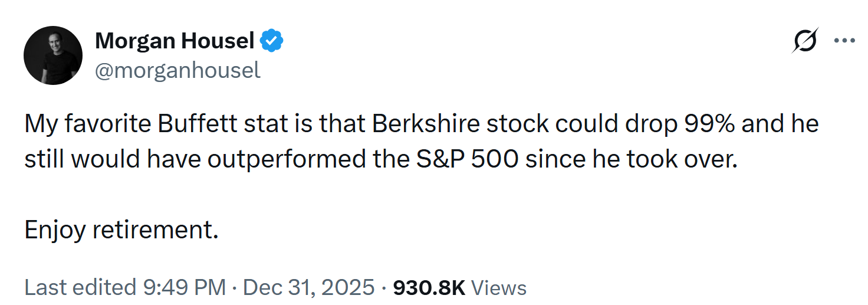Click the "Views" label

click(499, 287)
